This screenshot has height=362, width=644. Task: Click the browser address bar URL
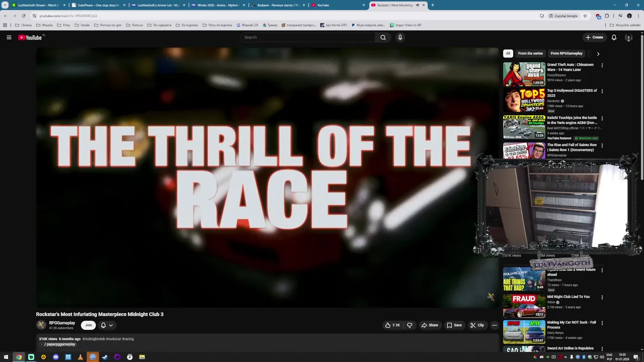click(x=68, y=16)
